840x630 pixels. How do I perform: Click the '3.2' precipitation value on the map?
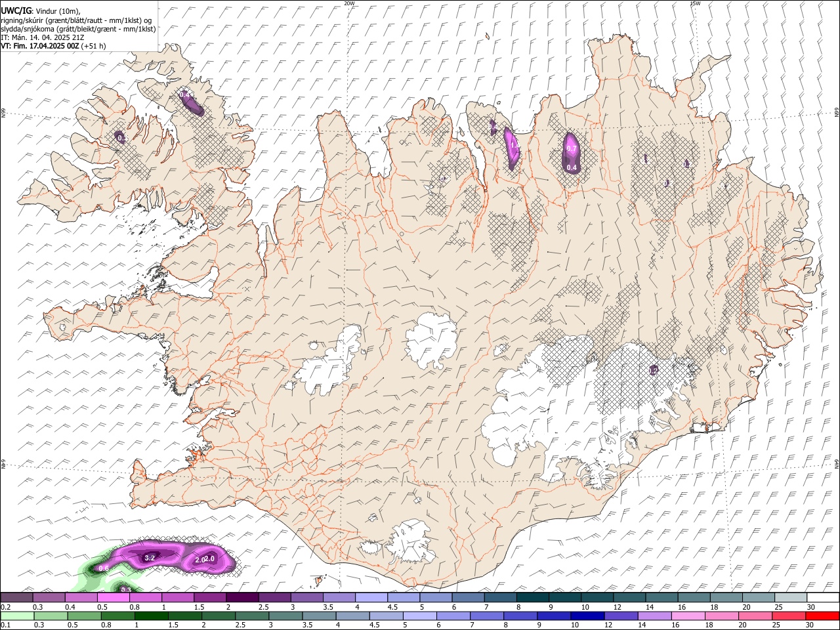click(150, 557)
